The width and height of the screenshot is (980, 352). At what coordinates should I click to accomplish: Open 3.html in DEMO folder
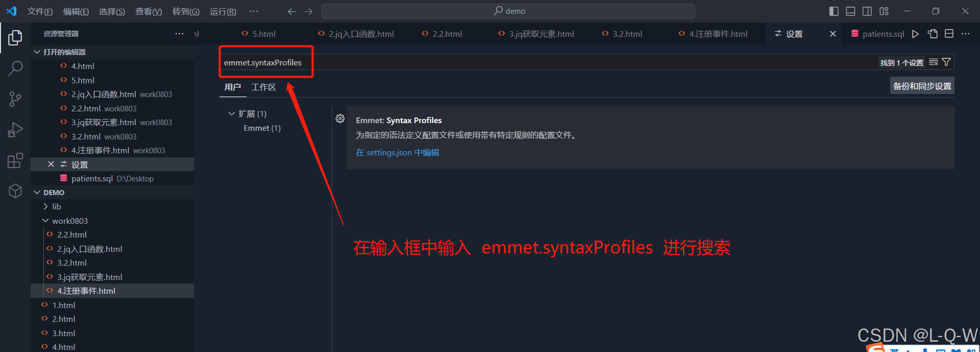[x=112, y=333]
